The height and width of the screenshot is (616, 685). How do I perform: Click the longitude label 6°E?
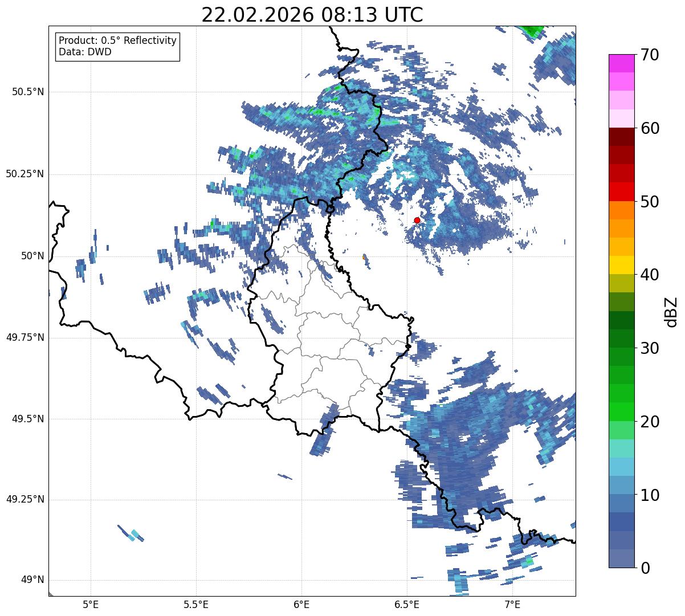[301, 605]
